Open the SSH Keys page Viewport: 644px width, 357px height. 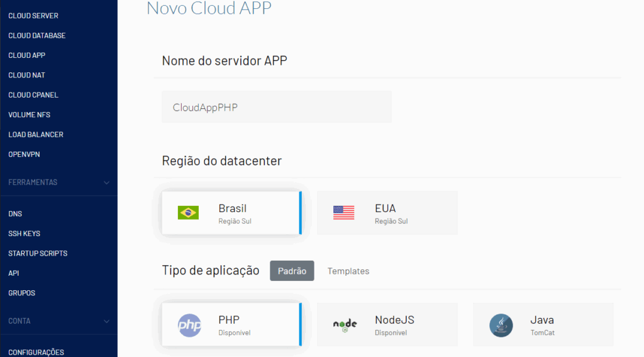[x=24, y=234]
